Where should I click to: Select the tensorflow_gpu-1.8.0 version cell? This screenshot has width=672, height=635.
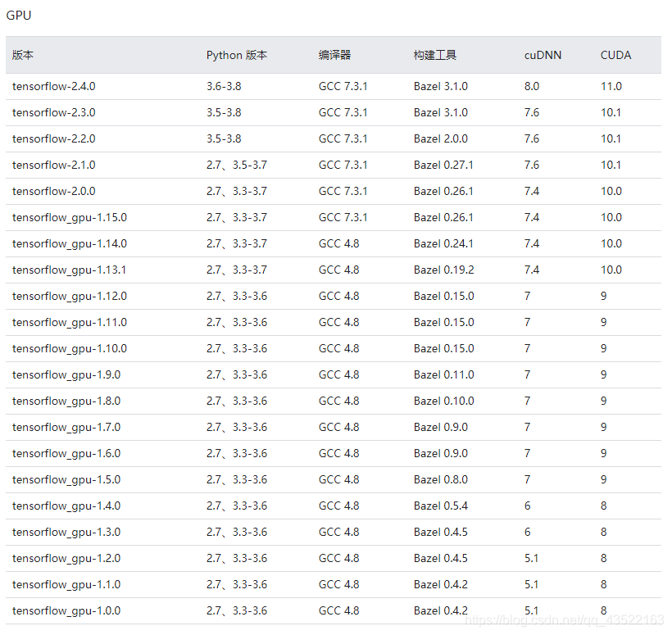[x=66, y=401]
